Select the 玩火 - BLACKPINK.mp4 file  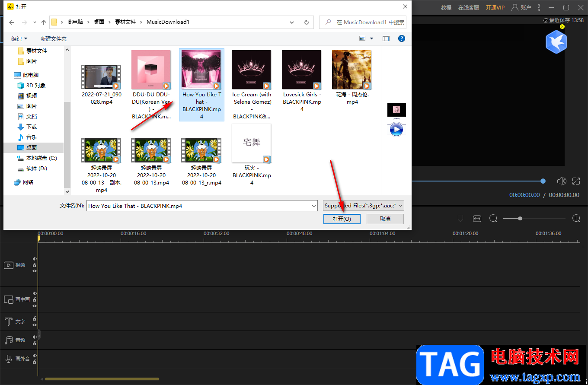[x=252, y=155]
